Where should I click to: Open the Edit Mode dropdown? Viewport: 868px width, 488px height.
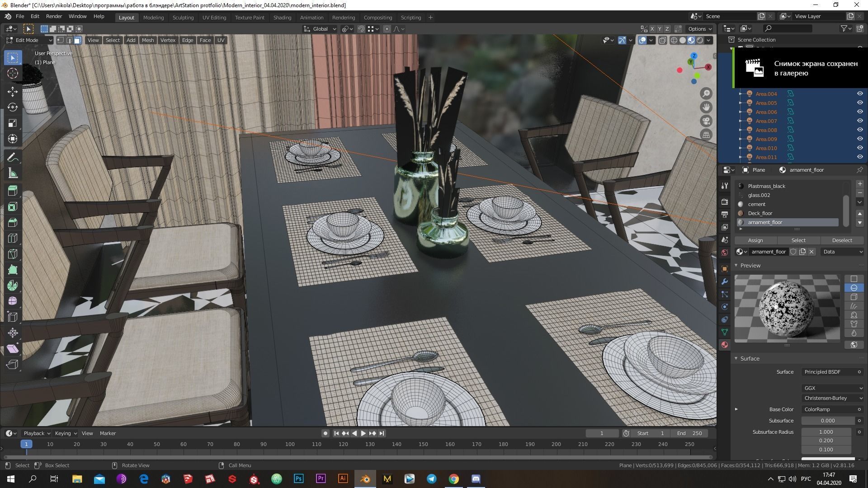(29, 40)
